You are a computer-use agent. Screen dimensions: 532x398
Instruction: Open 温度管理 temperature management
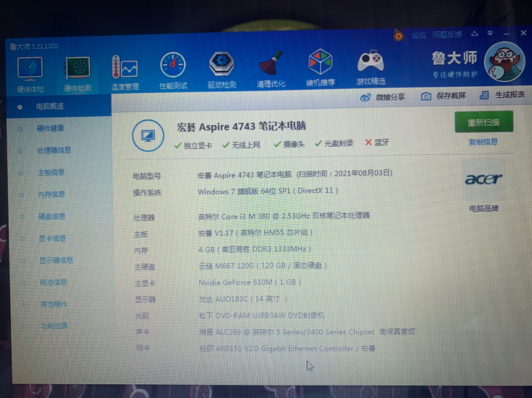tap(125, 72)
